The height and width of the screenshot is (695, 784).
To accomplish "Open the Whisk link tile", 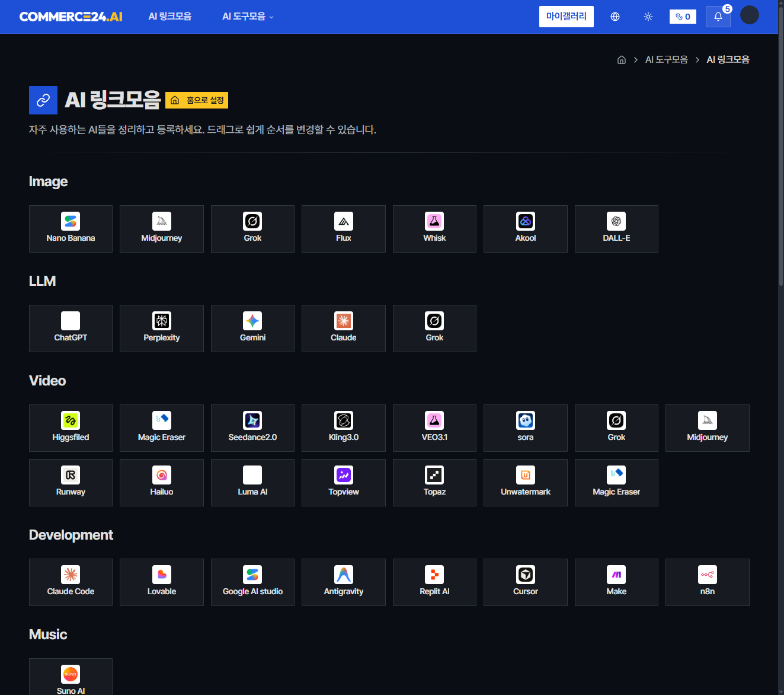I will (x=434, y=229).
